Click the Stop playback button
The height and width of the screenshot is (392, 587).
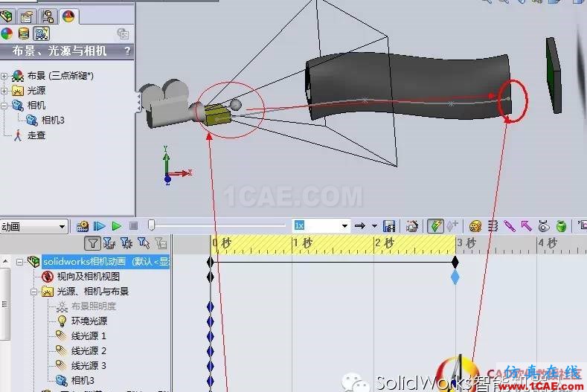(134, 226)
